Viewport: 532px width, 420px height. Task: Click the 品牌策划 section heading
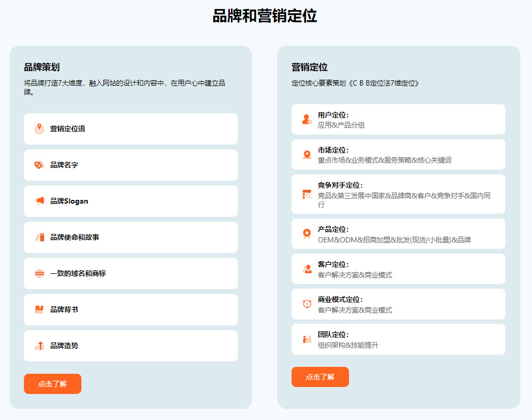pos(41,67)
